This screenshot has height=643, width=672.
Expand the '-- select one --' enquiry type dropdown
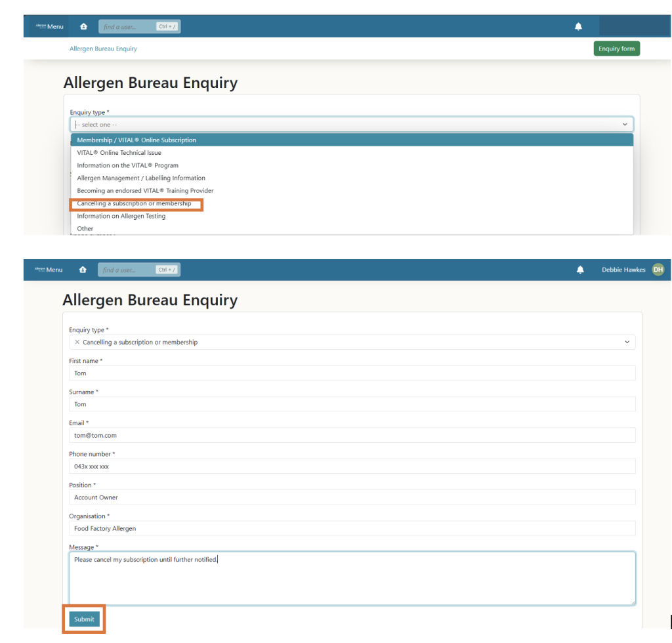pyautogui.click(x=352, y=125)
